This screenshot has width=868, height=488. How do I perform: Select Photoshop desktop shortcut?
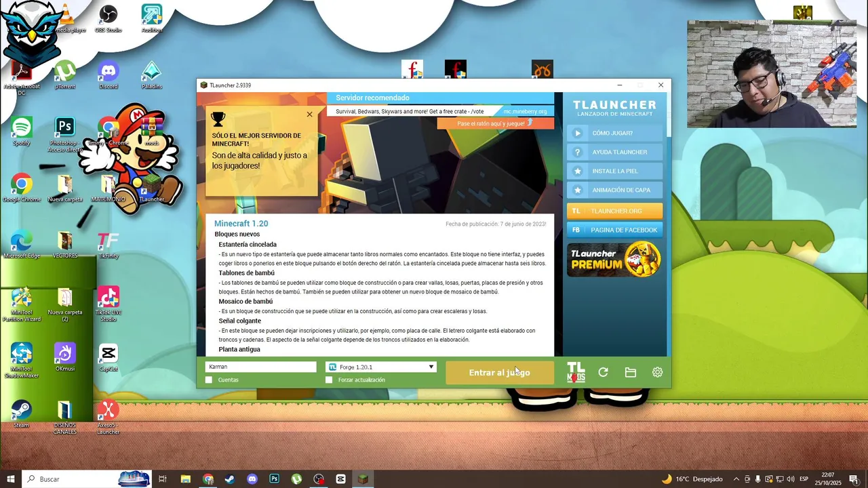pos(65,135)
